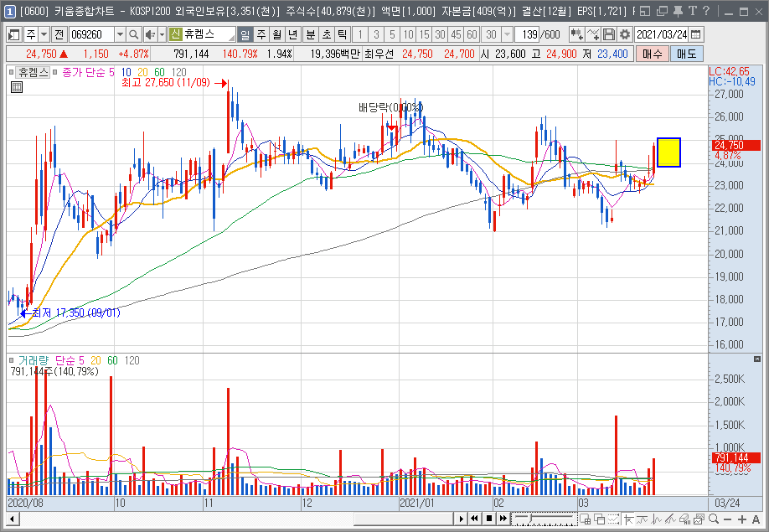Viewport: 769px width, 532px height.
Task: Click the window layout icon in title bar
Action: point(645,11)
